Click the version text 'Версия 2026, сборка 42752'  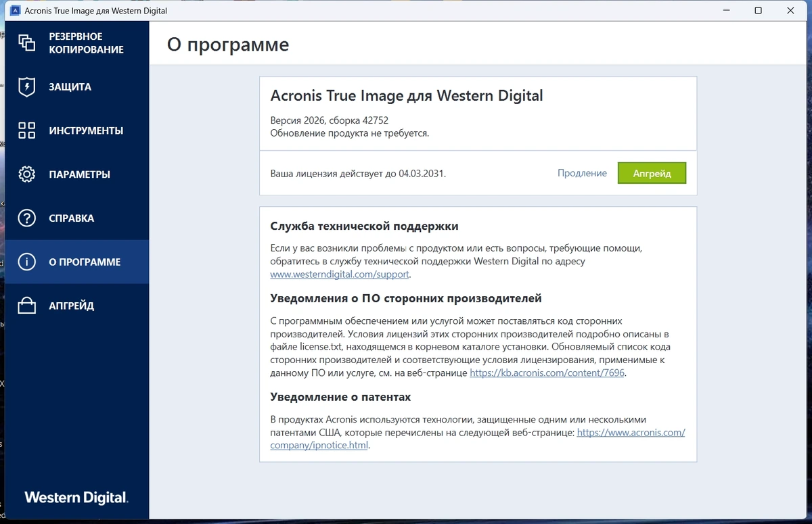329,120
